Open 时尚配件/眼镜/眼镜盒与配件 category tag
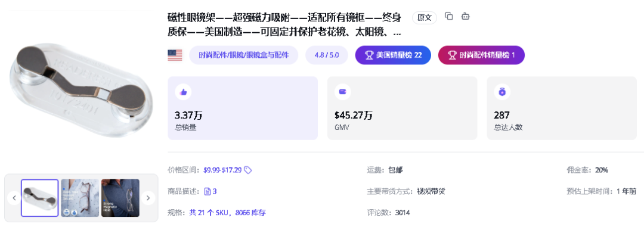The height and width of the screenshot is (230, 644). pos(243,55)
